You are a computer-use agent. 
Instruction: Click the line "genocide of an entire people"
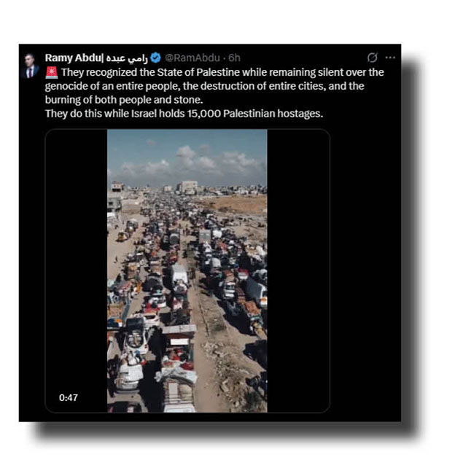(x=204, y=86)
